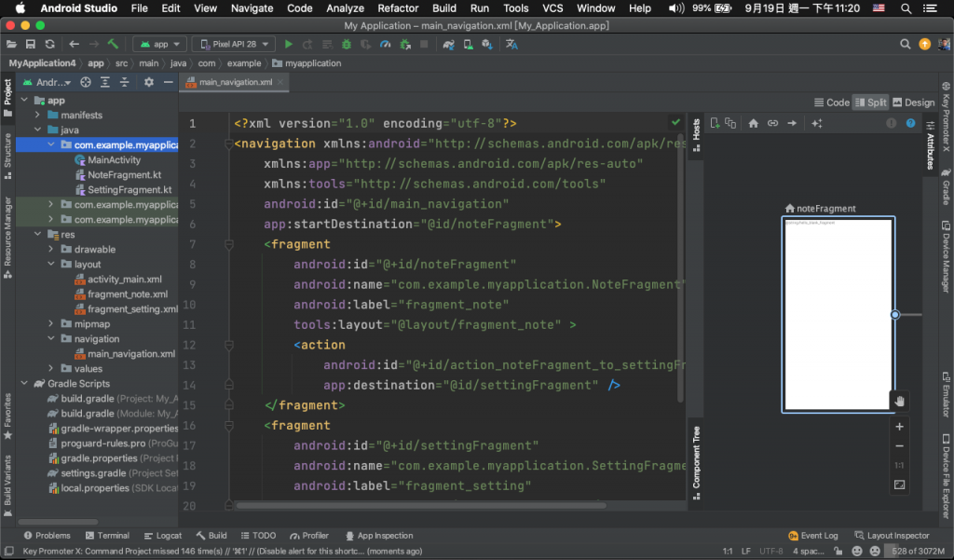Click the Make Project hammer icon
This screenshot has height=560, width=954.
(113, 44)
